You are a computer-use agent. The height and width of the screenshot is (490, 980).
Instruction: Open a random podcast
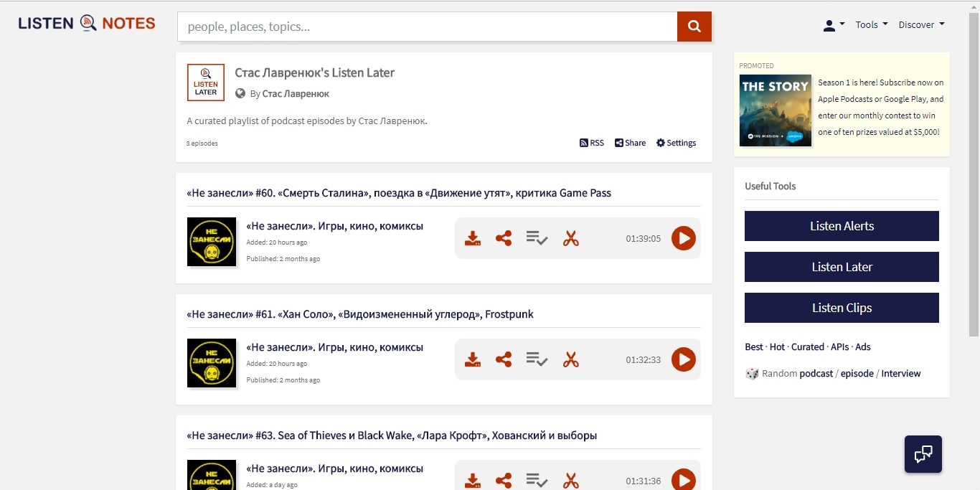tap(816, 373)
